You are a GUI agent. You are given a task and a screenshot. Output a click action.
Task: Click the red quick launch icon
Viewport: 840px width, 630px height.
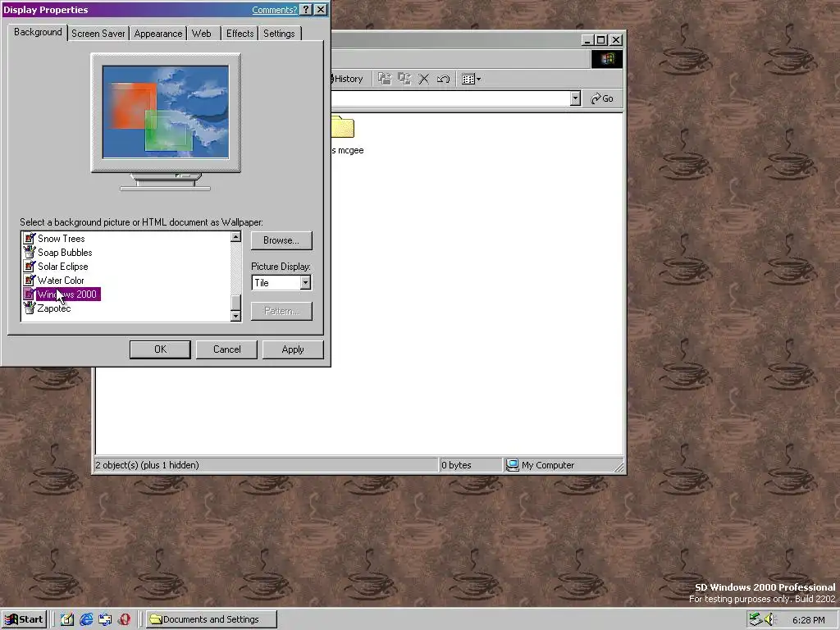click(x=125, y=619)
